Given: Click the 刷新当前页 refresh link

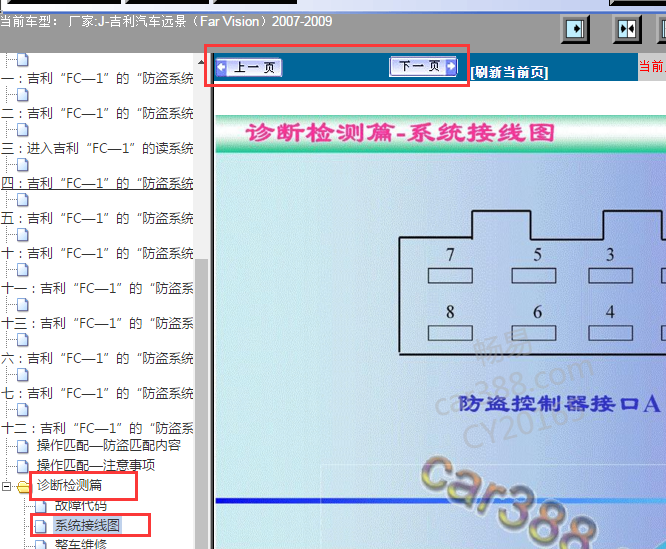Looking at the screenshot, I should coord(509,72).
